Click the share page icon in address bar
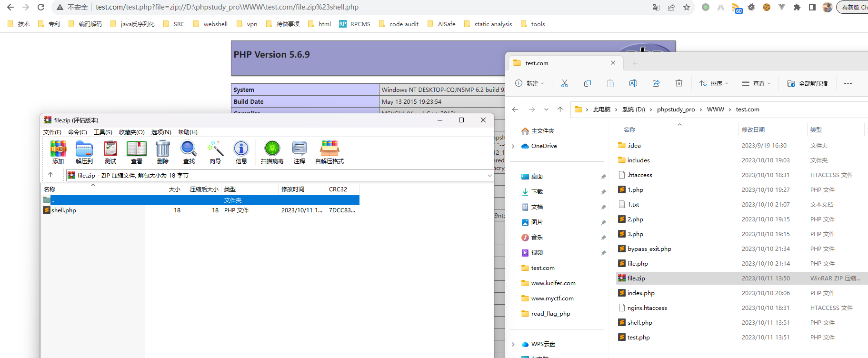 671,7
